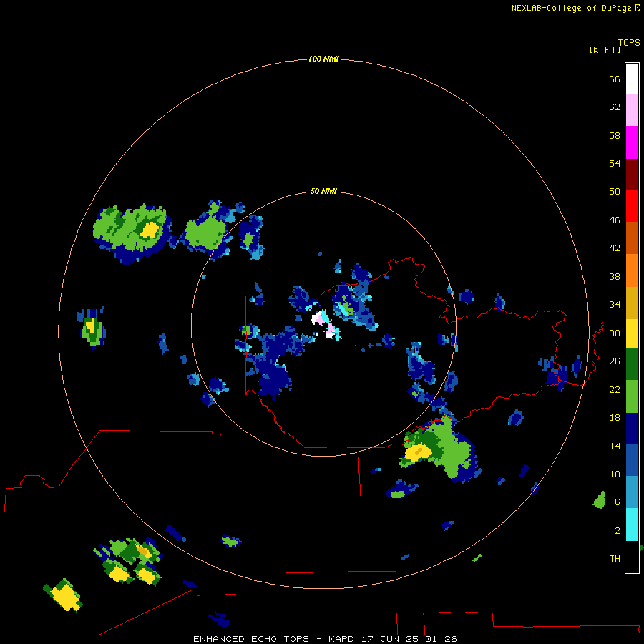Click the legend value 66
Screen dimensions: 644x644
pos(615,79)
